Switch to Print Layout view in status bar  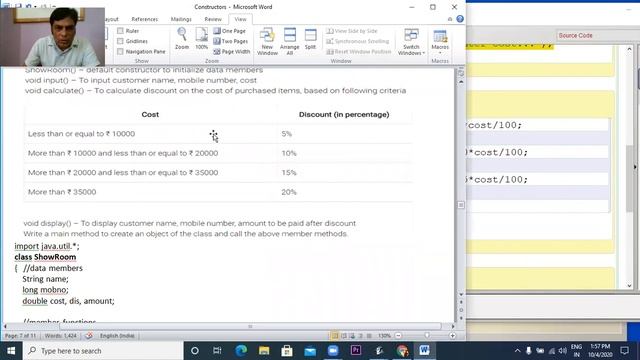tap(335, 336)
